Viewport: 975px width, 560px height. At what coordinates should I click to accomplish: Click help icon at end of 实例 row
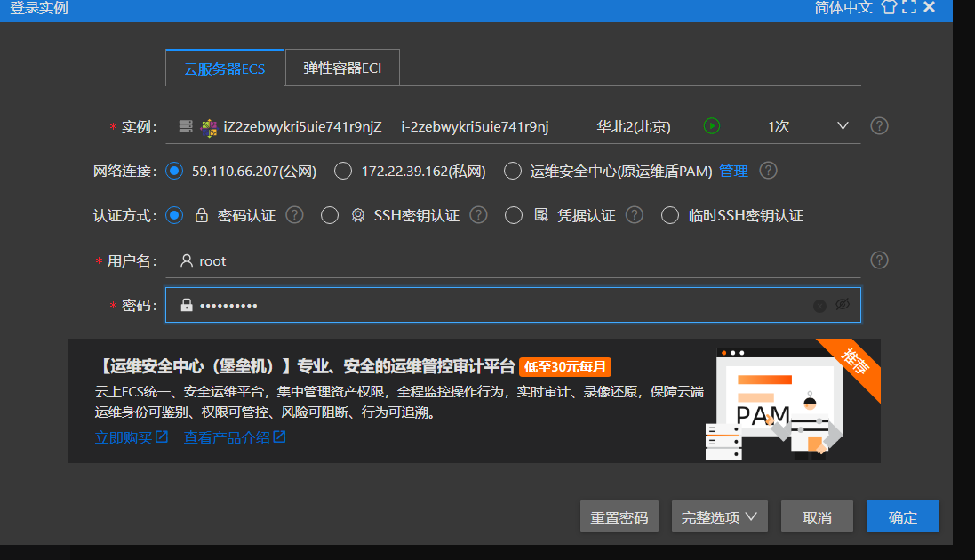[x=879, y=126]
